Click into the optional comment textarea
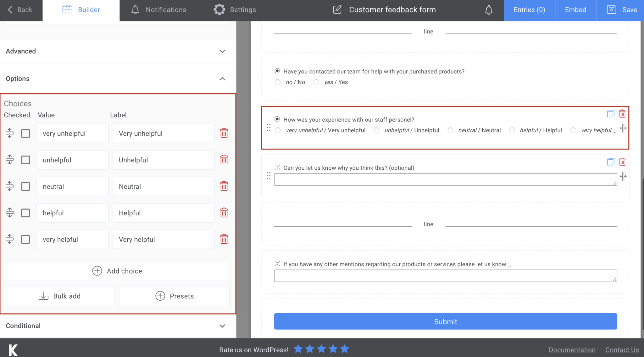This screenshot has height=357, width=644. (x=445, y=179)
